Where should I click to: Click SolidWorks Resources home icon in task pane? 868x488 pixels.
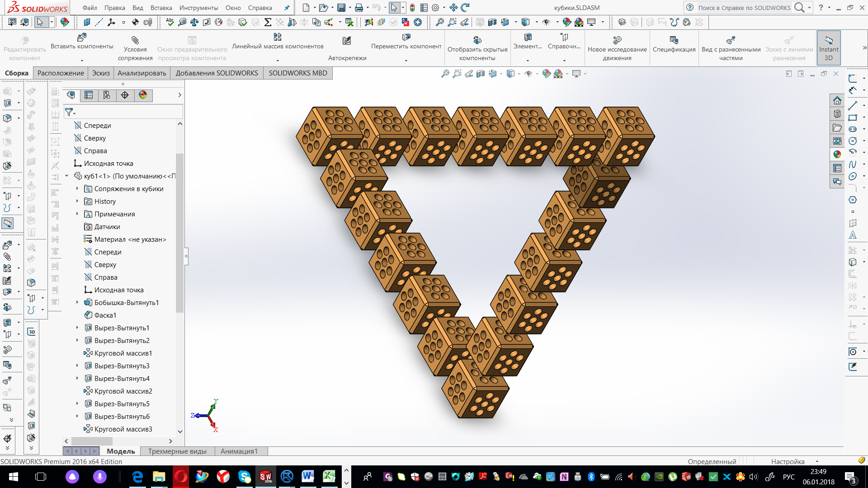(x=837, y=100)
